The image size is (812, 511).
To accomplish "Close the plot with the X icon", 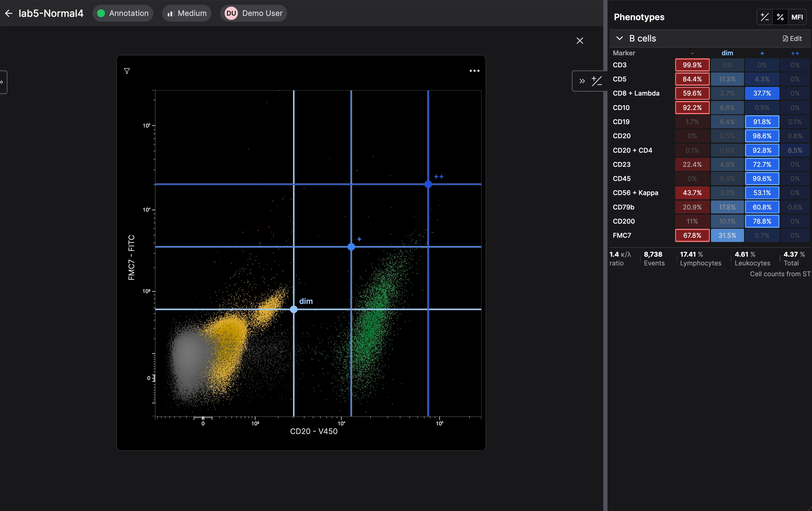I will [580, 41].
